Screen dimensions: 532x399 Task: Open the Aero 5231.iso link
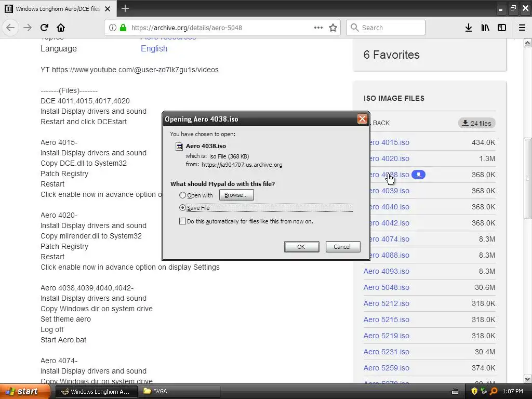point(387,352)
